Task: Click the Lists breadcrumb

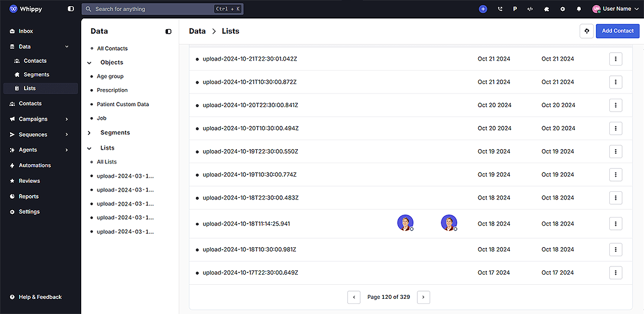Action: (x=230, y=31)
